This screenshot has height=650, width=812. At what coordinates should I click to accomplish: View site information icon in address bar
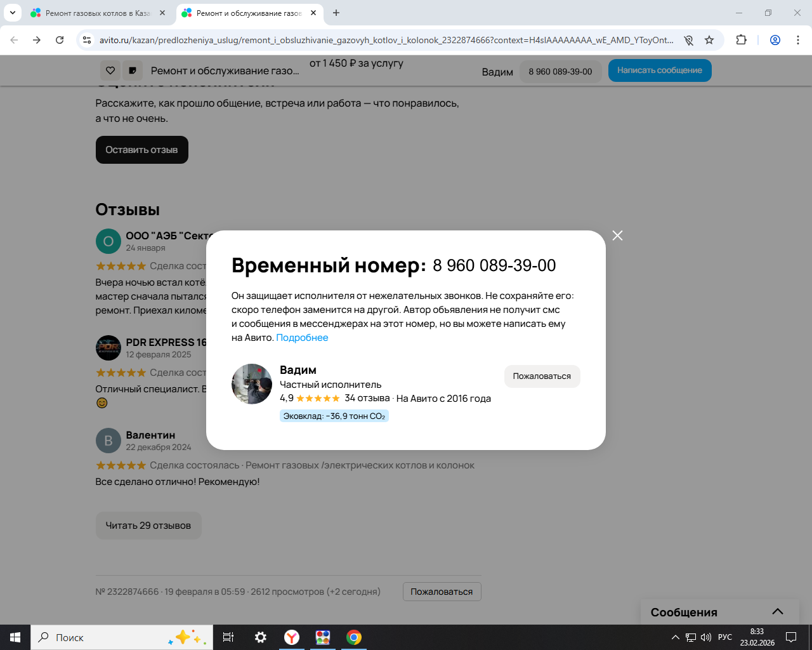[88, 40]
